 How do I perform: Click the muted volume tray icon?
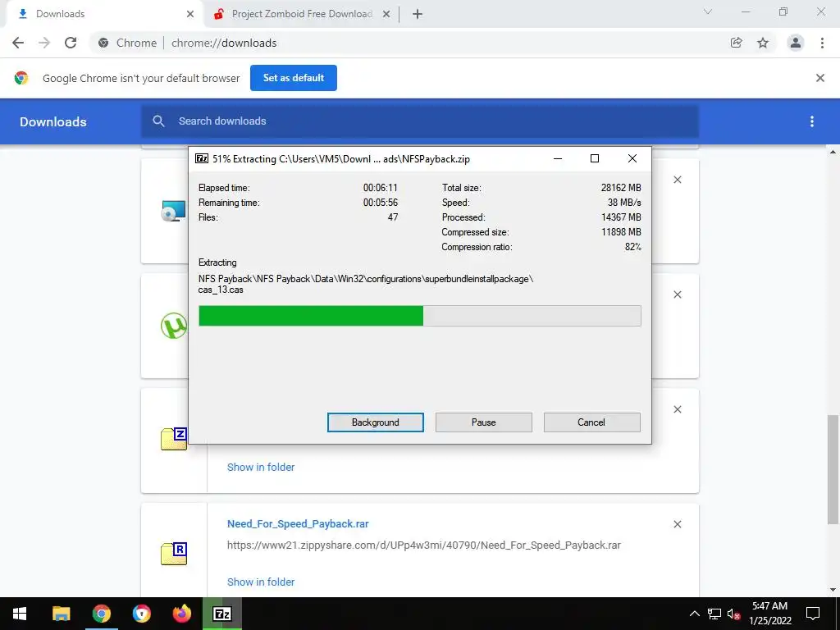coord(734,614)
